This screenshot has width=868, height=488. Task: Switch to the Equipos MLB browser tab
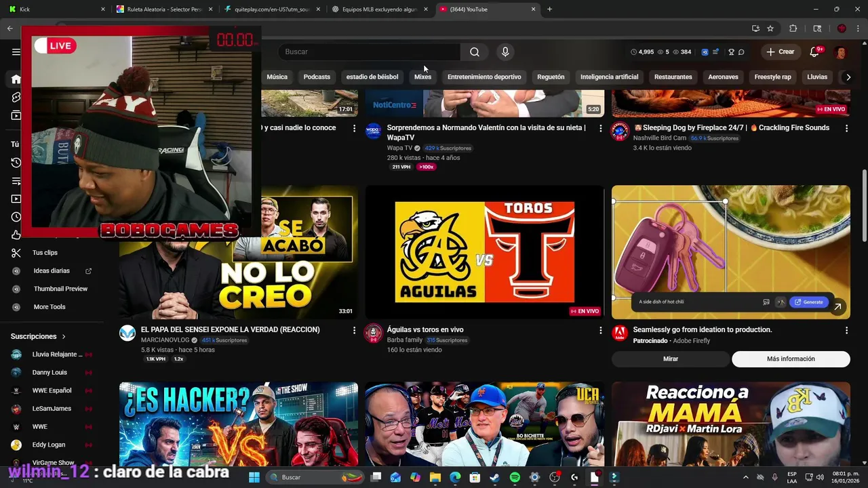pyautogui.click(x=379, y=9)
